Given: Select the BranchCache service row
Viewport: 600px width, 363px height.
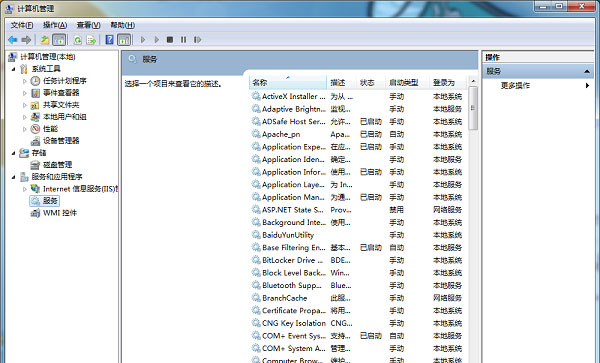Looking at the screenshot, I should click(359, 298).
